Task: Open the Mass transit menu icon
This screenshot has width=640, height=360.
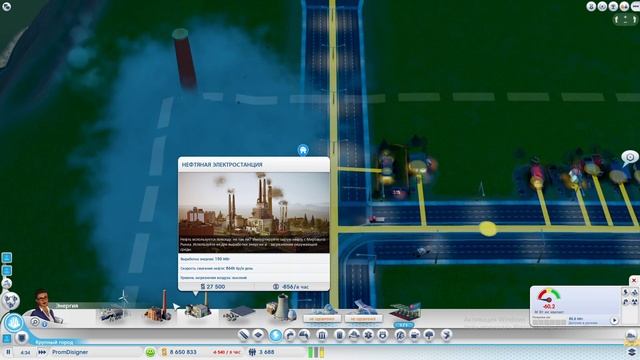Action: point(415,336)
